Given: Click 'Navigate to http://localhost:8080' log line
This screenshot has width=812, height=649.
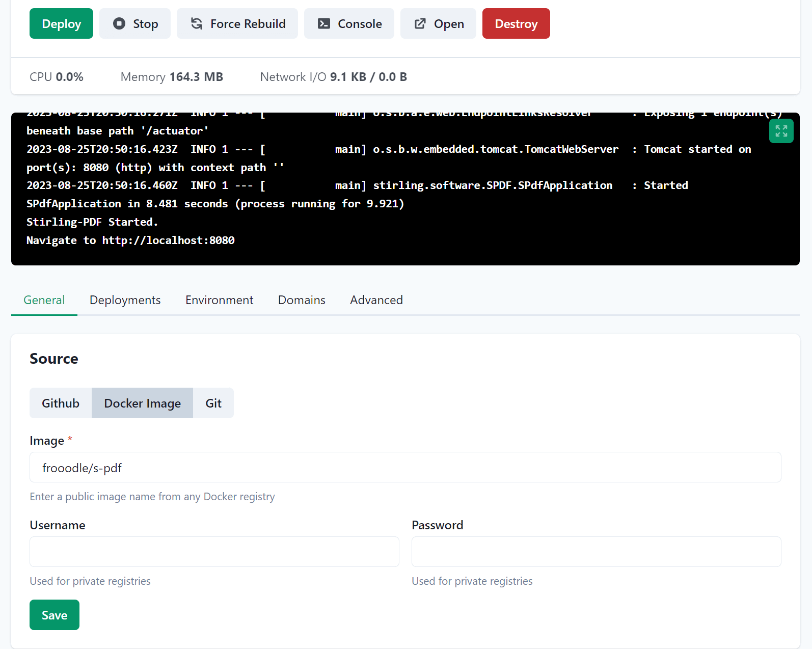Looking at the screenshot, I should [x=130, y=240].
